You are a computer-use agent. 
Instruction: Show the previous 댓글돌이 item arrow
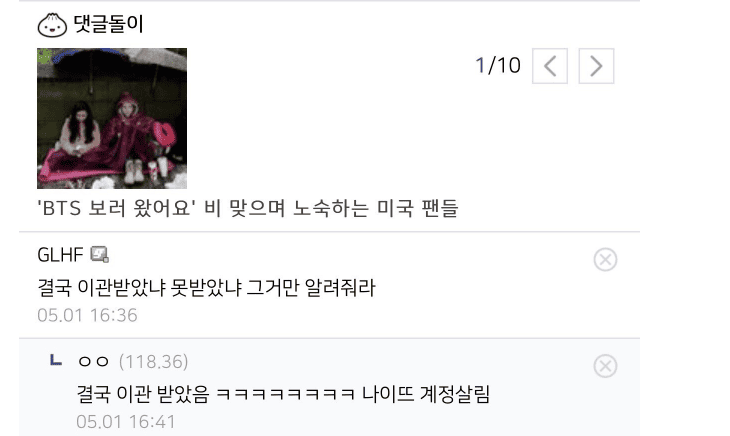[550, 66]
